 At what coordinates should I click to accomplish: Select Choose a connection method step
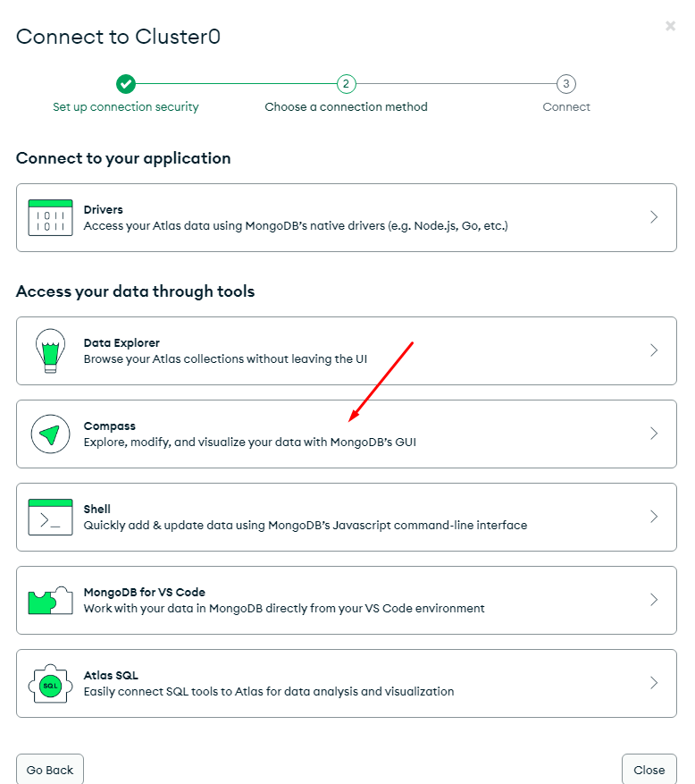pos(347,107)
